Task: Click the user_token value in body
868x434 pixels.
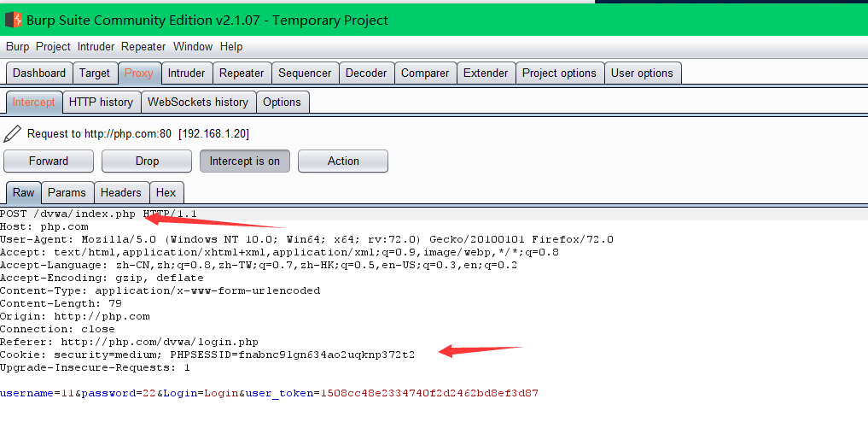Action: pyautogui.click(x=429, y=394)
